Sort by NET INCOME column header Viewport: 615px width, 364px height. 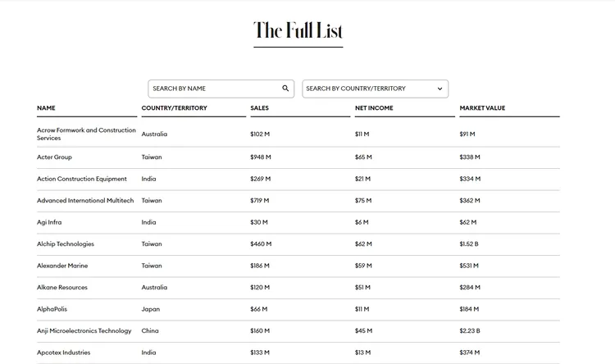pyautogui.click(x=374, y=108)
